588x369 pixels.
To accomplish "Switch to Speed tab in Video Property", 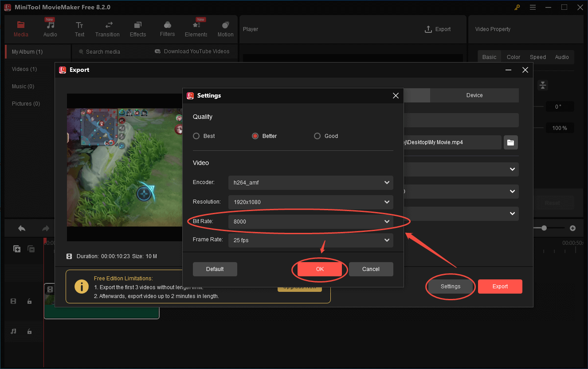I will [x=538, y=57].
